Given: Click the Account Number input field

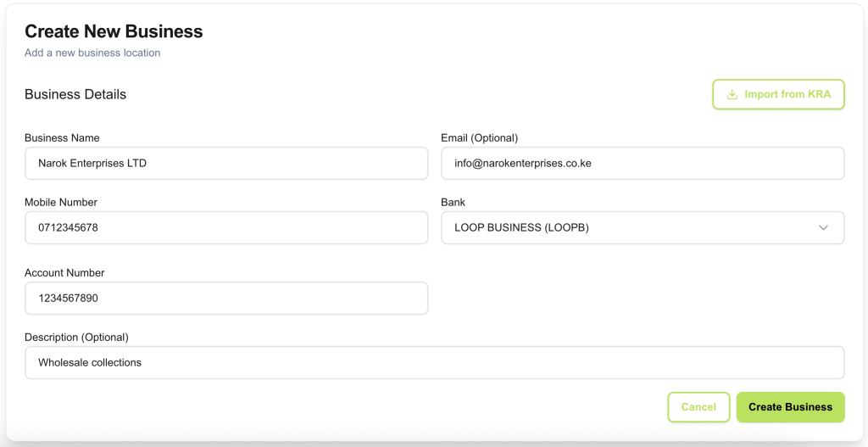Looking at the screenshot, I should pyautogui.click(x=226, y=298).
